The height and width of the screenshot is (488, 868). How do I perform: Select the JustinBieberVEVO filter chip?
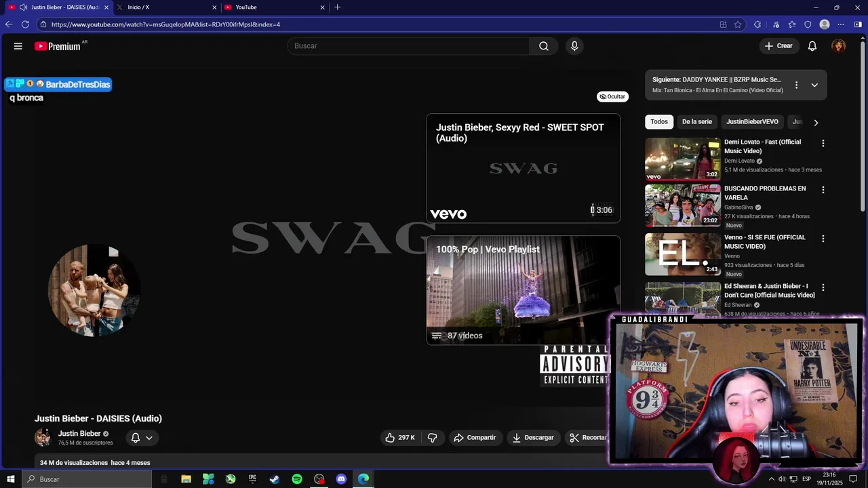(752, 122)
